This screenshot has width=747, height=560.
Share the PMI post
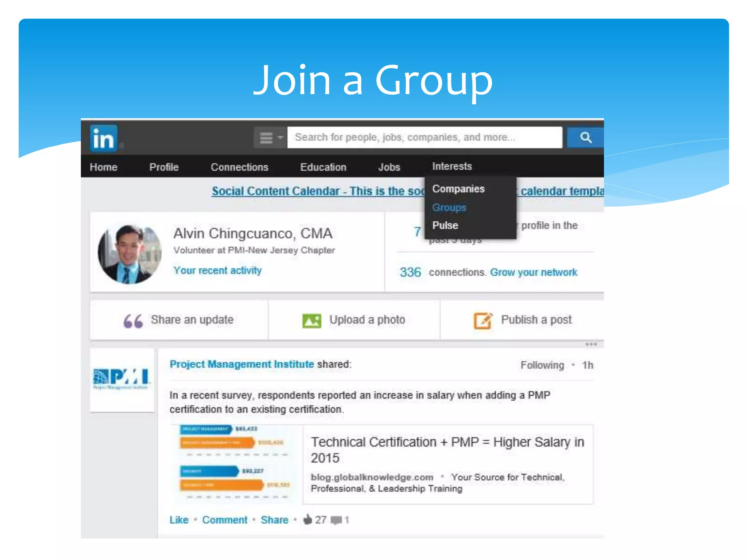pyautogui.click(x=274, y=520)
